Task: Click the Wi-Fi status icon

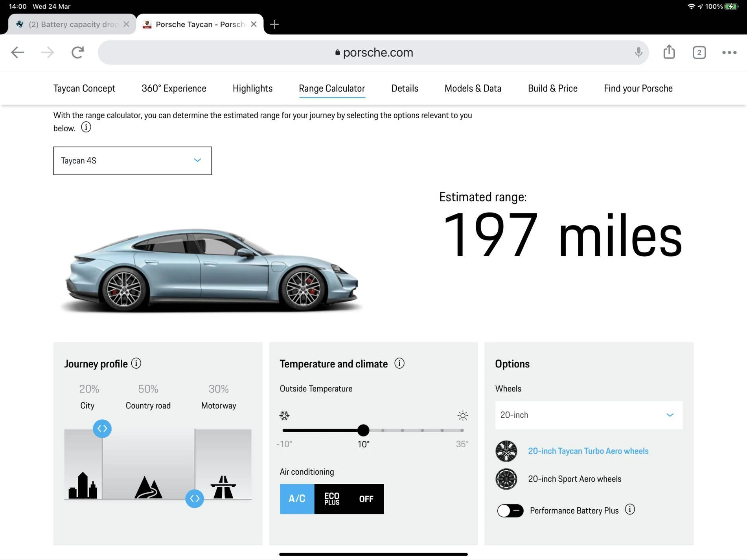Action: 691,6
